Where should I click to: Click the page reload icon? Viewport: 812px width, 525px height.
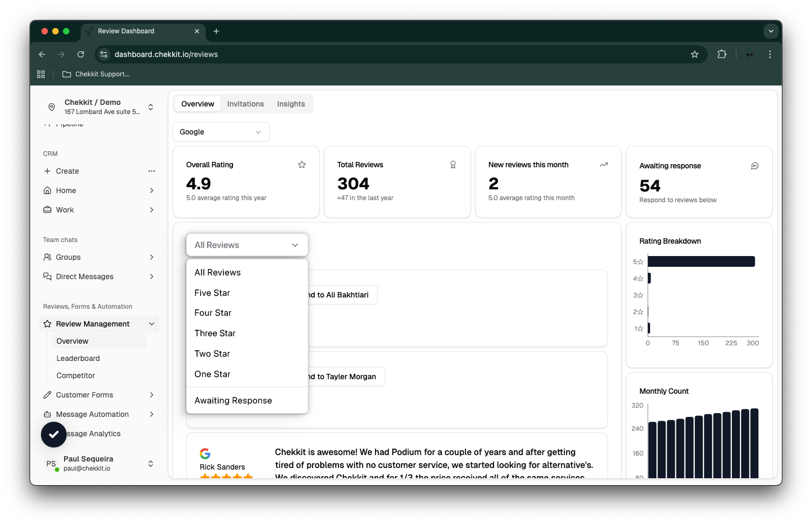pyautogui.click(x=81, y=54)
